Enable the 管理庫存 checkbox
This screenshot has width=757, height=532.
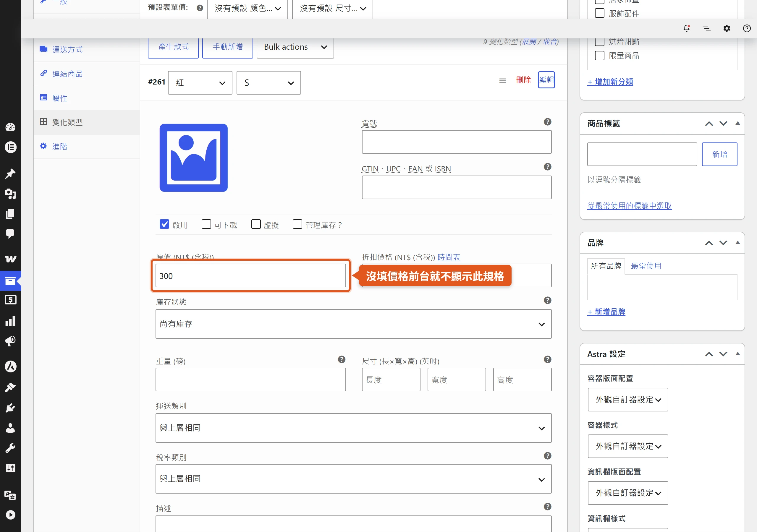pyautogui.click(x=297, y=224)
